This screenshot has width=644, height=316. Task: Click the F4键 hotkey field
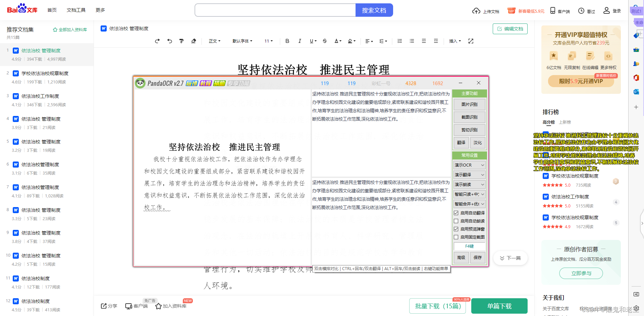[470, 246]
